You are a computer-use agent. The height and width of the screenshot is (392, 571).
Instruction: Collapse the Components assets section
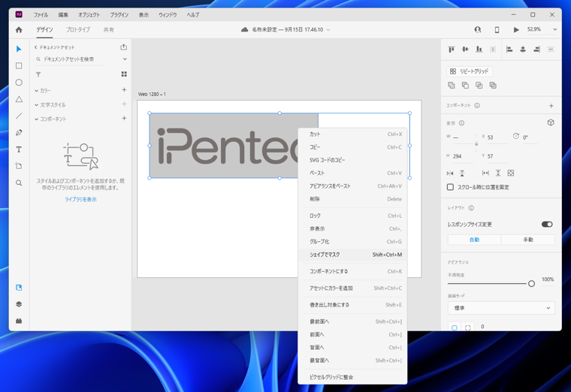(x=36, y=119)
